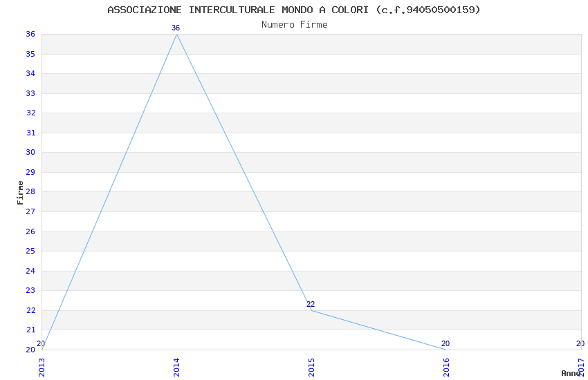Click the 2015 data point on the line
This screenshot has height=380, width=588.
coord(311,310)
